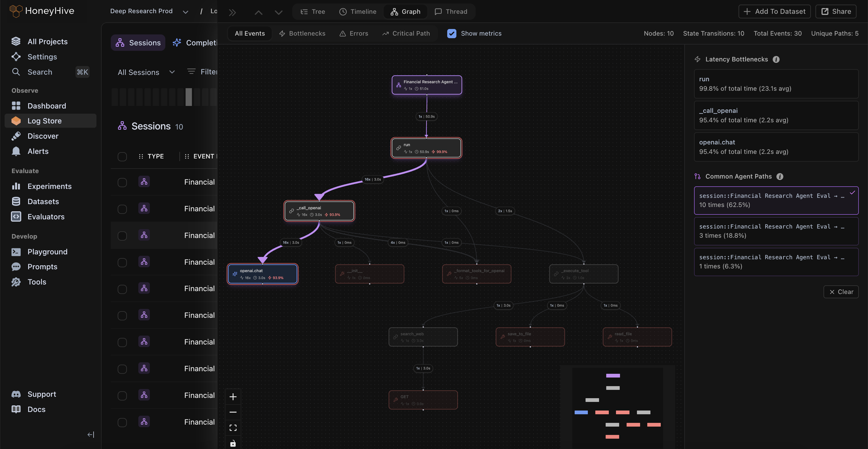Viewport: 868px width, 449px height.
Task: Click the graph minimap overview
Action: (x=617, y=406)
